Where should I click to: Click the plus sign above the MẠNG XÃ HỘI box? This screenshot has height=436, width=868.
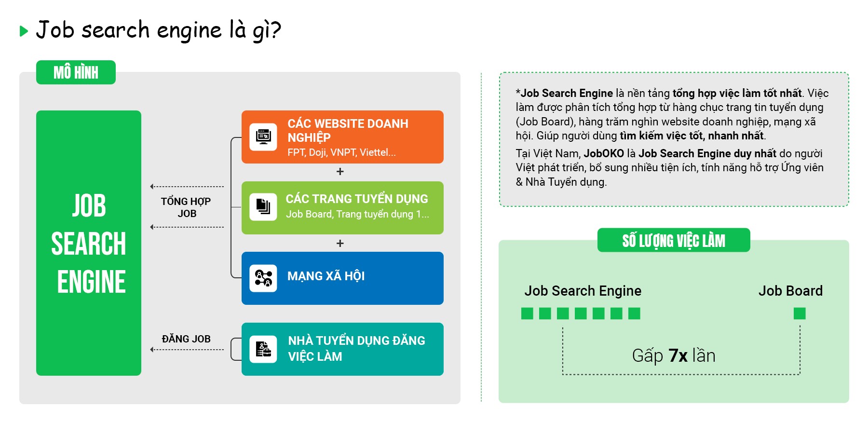[x=340, y=243]
